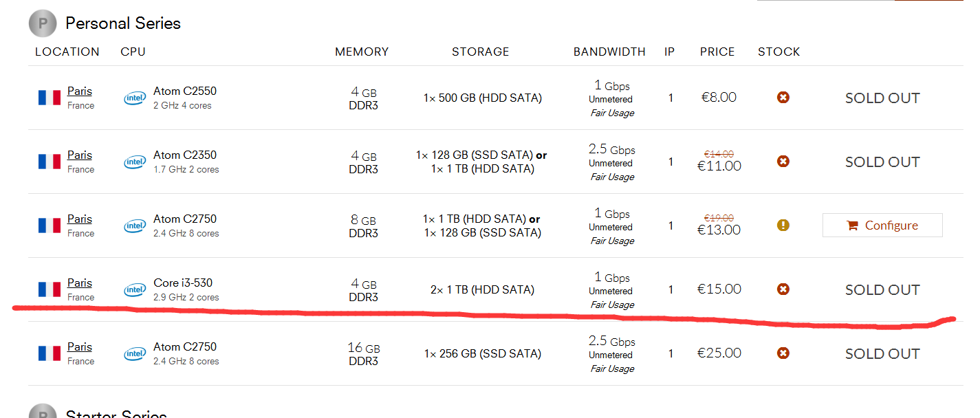The height and width of the screenshot is (418, 980).
Task: Click the Paris link for the 16 GB server
Action: [x=80, y=347]
